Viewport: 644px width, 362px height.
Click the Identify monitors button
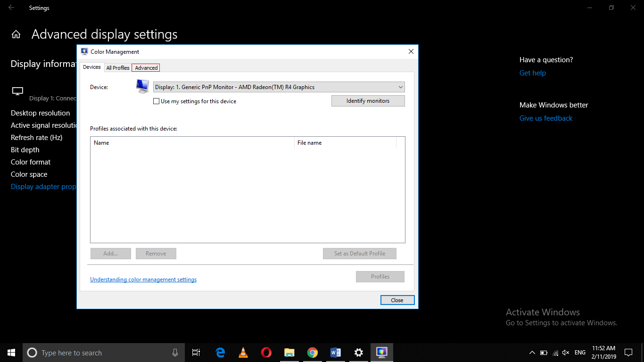(368, 100)
